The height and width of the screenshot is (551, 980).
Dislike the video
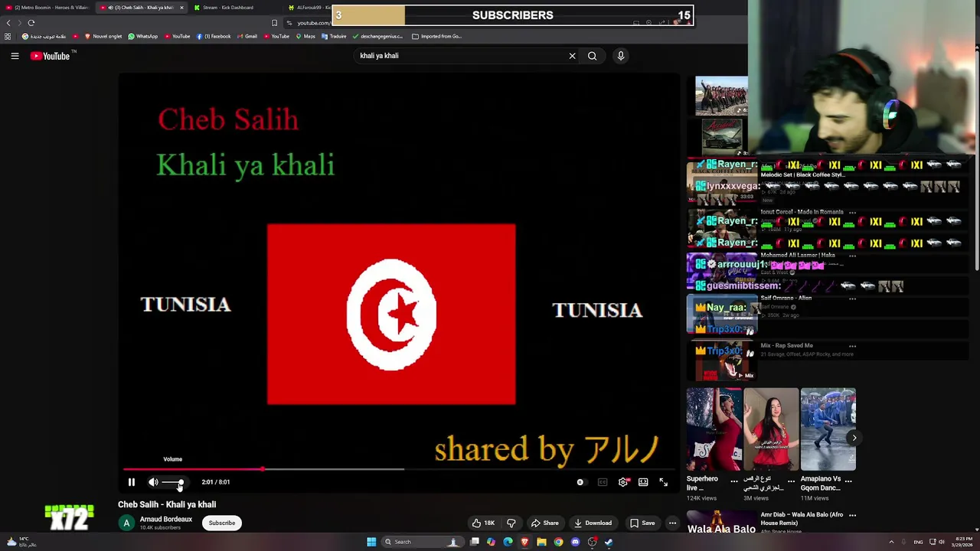point(511,523)
